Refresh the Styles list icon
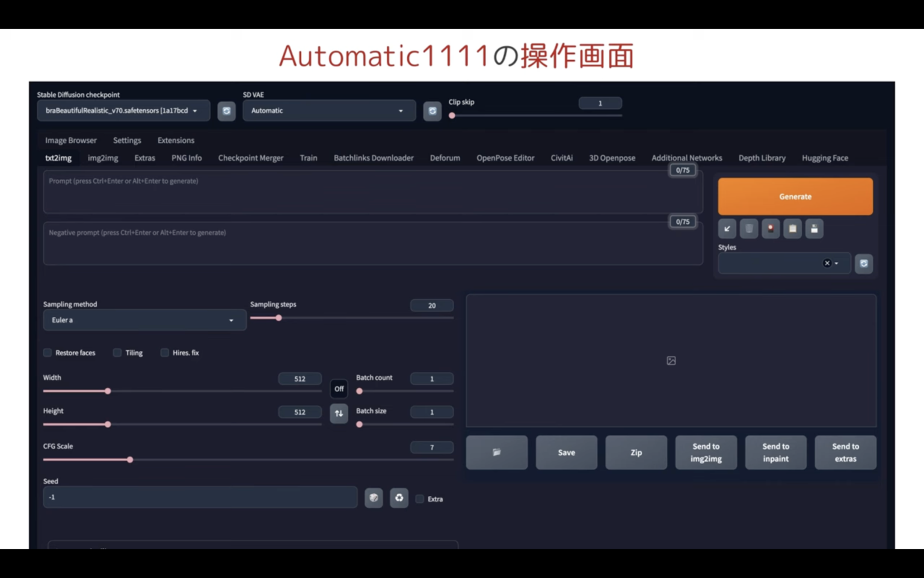 (x=864, y=263)
